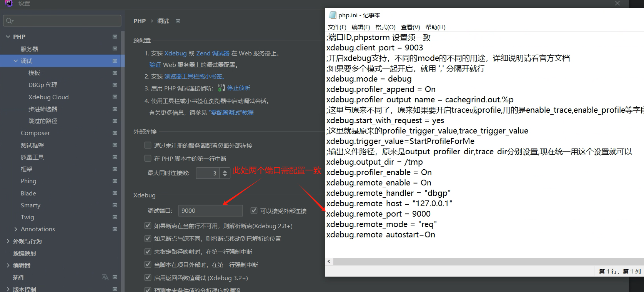
Task: Collapse the 调试 tree node
Action: point(16,61)
